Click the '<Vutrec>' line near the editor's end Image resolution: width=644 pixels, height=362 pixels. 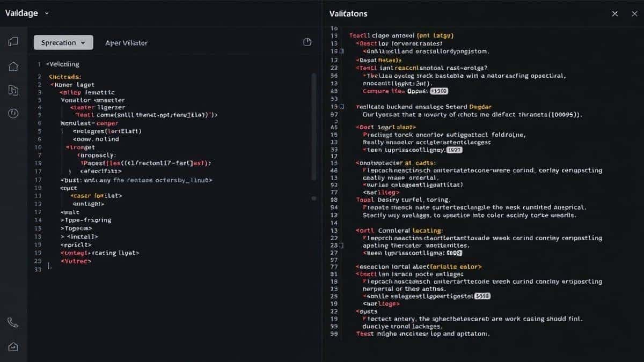tap(76, 261)
